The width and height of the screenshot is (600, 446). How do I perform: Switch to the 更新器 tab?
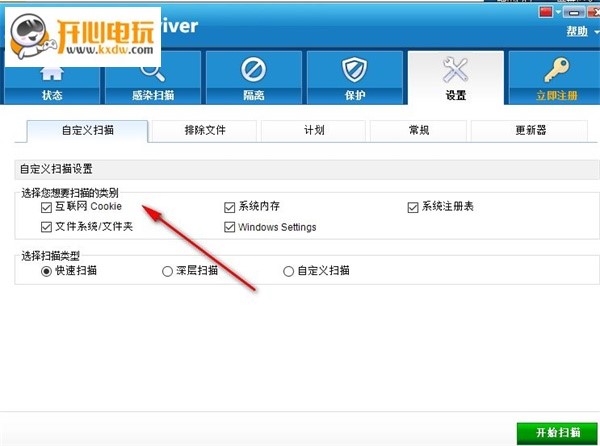[x=530, y=131]
